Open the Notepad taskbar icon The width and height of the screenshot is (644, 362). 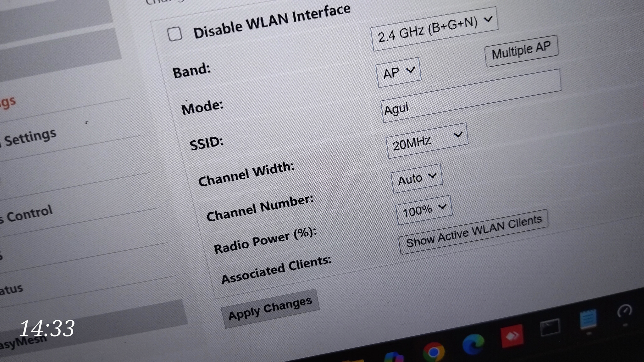pos(588,320)
